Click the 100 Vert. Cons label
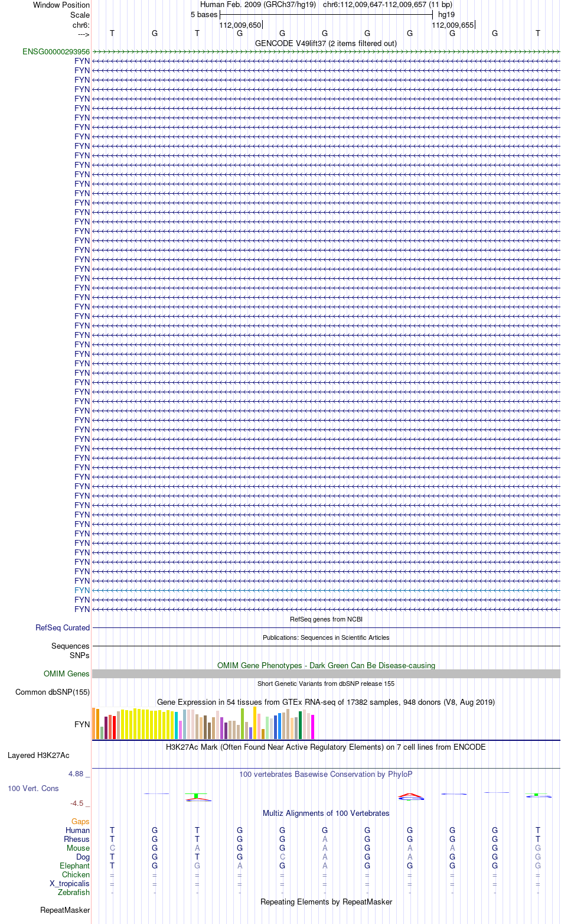Viewport: 561px width, 924px height. [33, 789]
